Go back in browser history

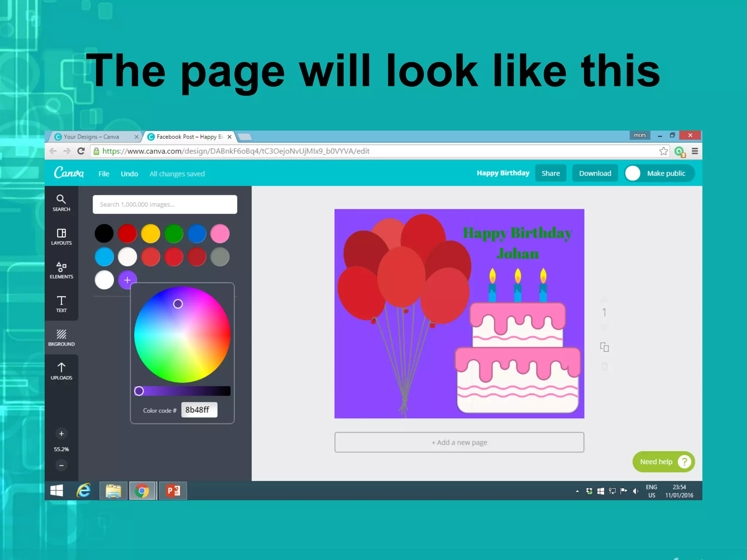pos(53,151)
